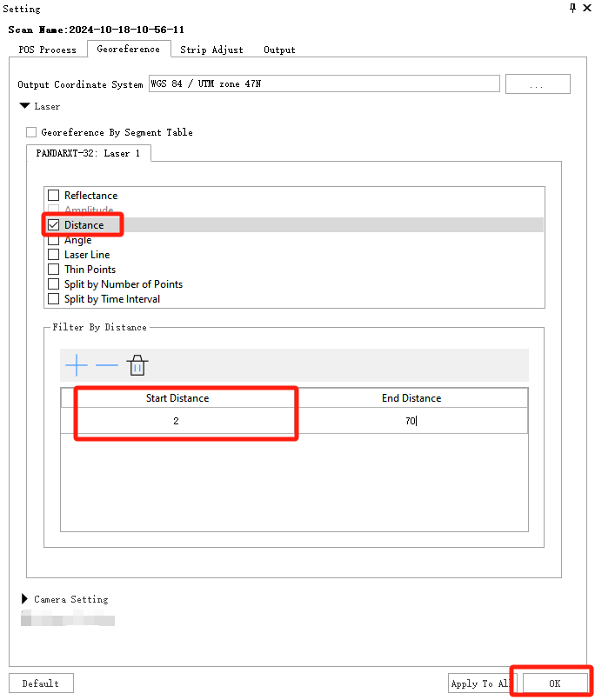The width and height of the screenshot is (595, 700).
Task: Toggle Split by Time Interval option
Action: (x=54, y=299)
